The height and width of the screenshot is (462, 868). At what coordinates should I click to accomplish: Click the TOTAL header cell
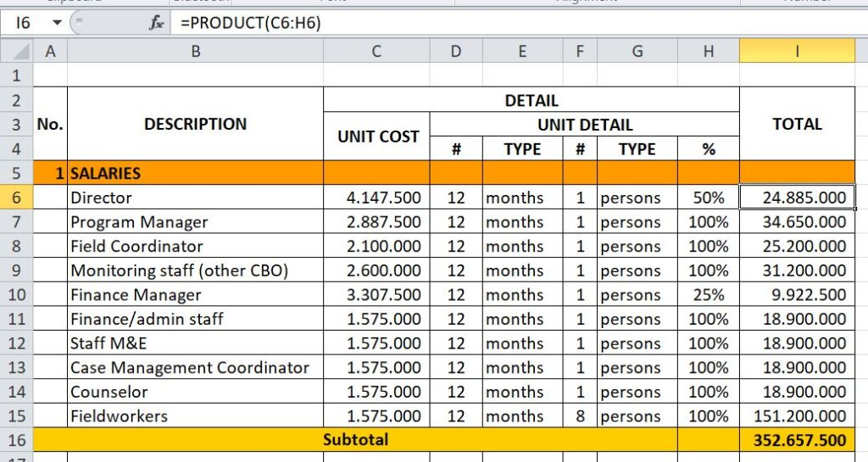coord(797,124)
